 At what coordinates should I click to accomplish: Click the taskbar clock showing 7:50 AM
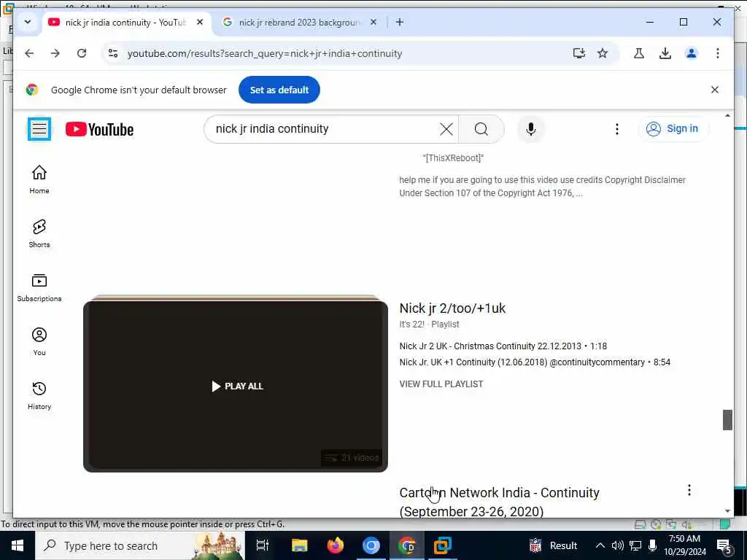pyautogui.click(x=684, y=545)
